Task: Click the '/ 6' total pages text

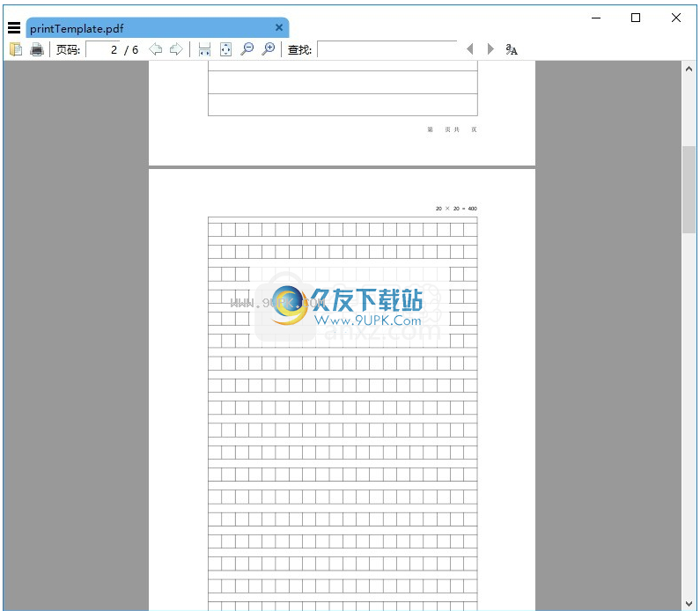Action: 131,49
